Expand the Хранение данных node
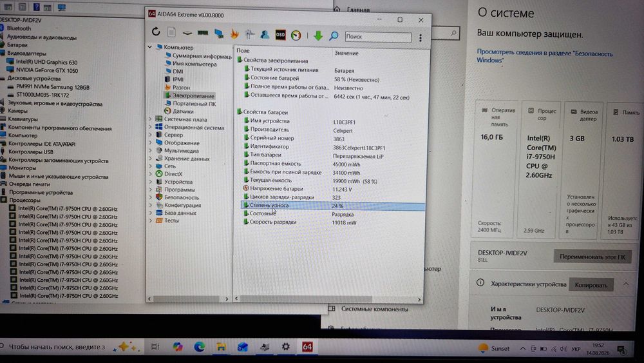The height and width of the screenshot is (363, 644). (x=150, y=159)
